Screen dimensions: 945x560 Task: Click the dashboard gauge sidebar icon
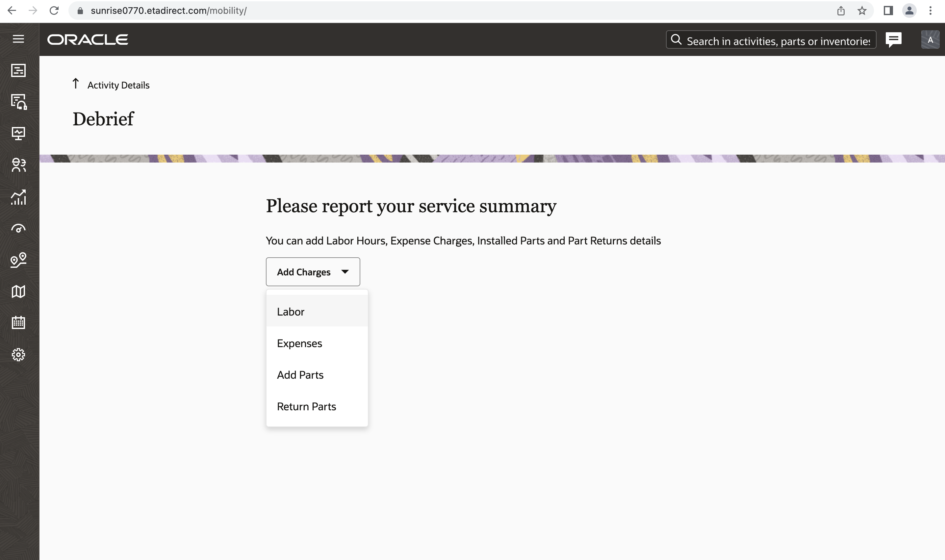pos(18,229)
